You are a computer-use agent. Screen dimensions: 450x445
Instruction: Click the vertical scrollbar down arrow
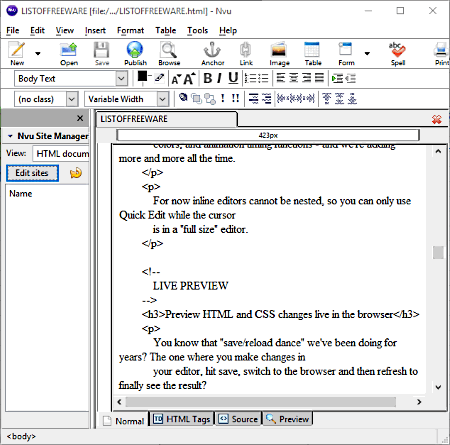tap(438, 387)
